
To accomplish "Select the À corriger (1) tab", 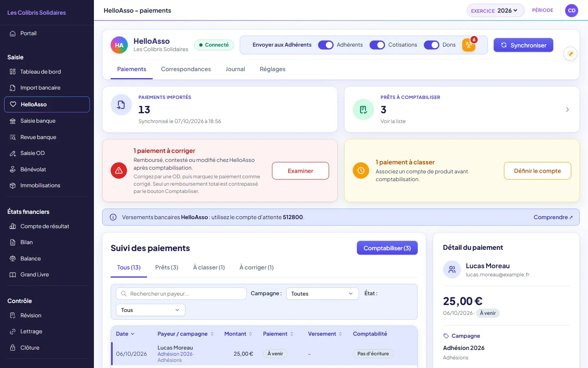I will (256, 267).
